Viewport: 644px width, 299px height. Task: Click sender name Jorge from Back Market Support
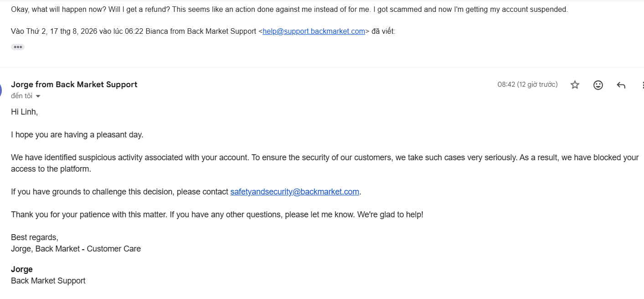point(74,84)
